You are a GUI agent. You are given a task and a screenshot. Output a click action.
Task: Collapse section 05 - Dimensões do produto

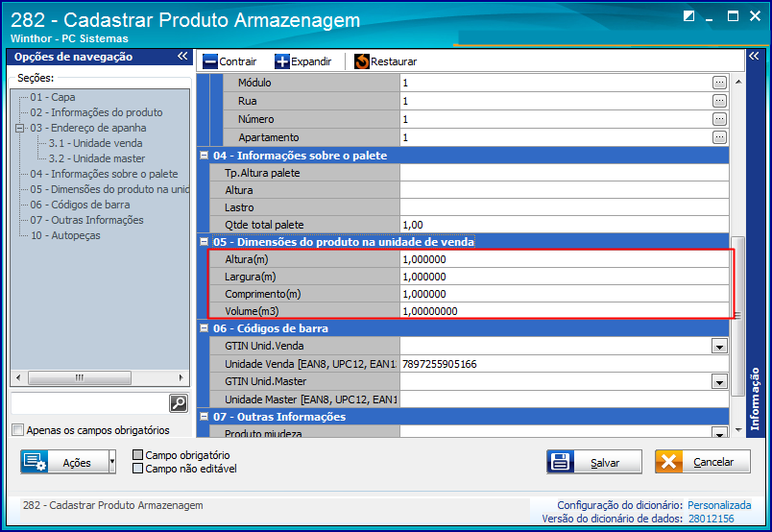204,241
